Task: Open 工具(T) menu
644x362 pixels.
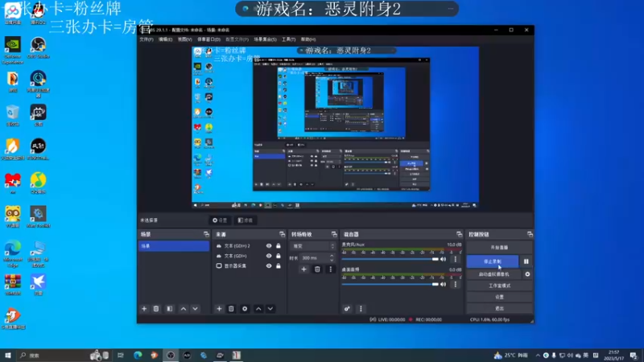Action: [288, 39]
